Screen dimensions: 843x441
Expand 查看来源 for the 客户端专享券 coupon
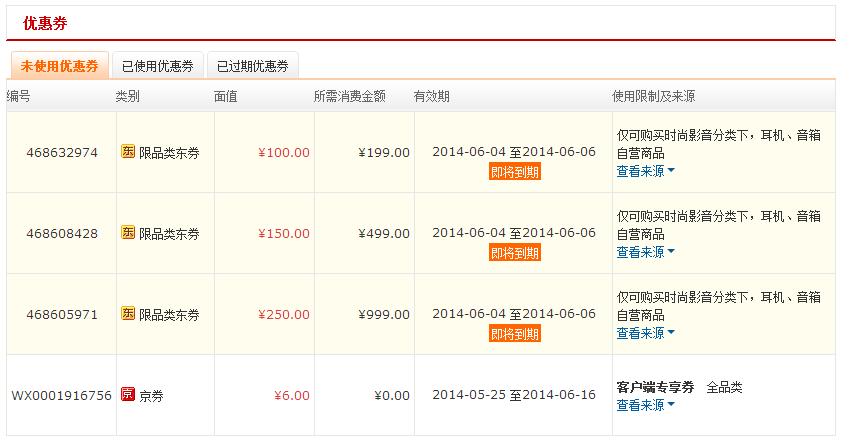pos(645,405)
